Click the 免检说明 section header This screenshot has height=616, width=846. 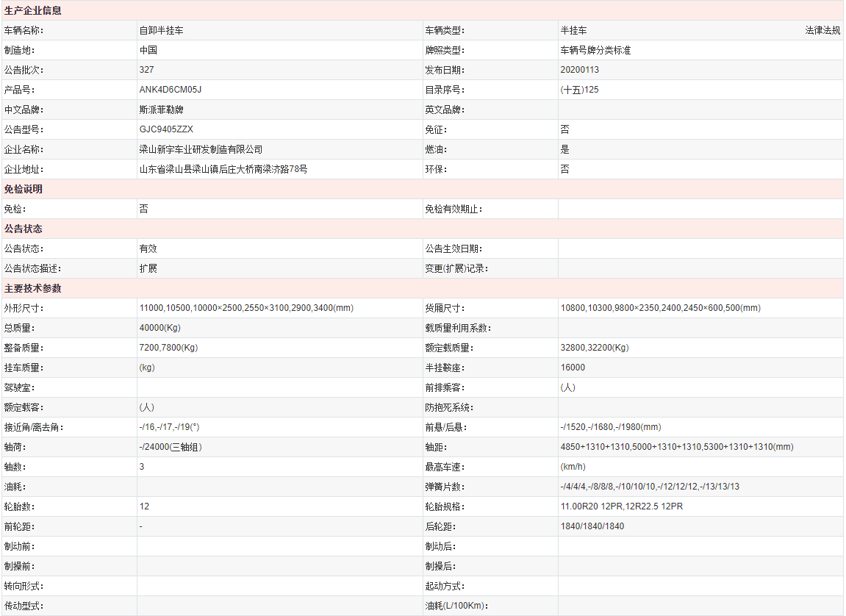pyautogui.click(x=24, y=189)
